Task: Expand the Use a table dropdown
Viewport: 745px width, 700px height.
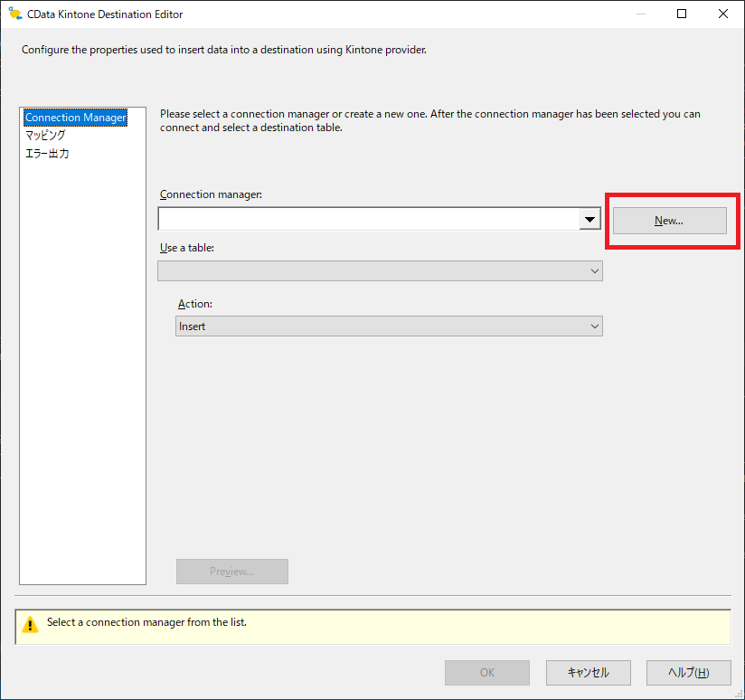Action: (594, 270)
